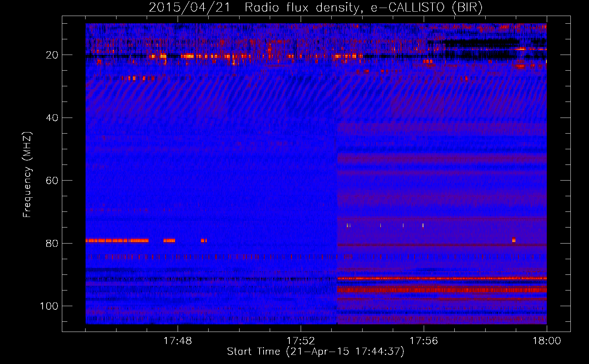This screenshot has width=589, height=364.
Task: Click the frequency tick label 60
Action: click(52, 181)
